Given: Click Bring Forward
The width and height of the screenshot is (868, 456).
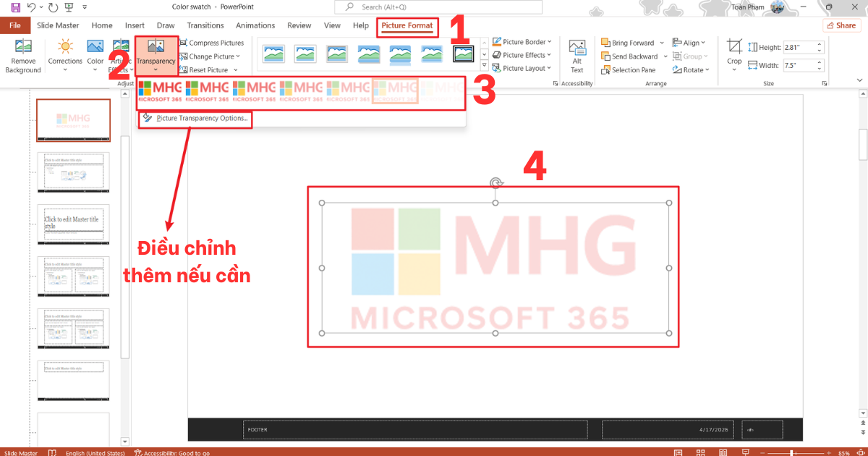Looking at the screenshot, I should (x=628, y=43).
